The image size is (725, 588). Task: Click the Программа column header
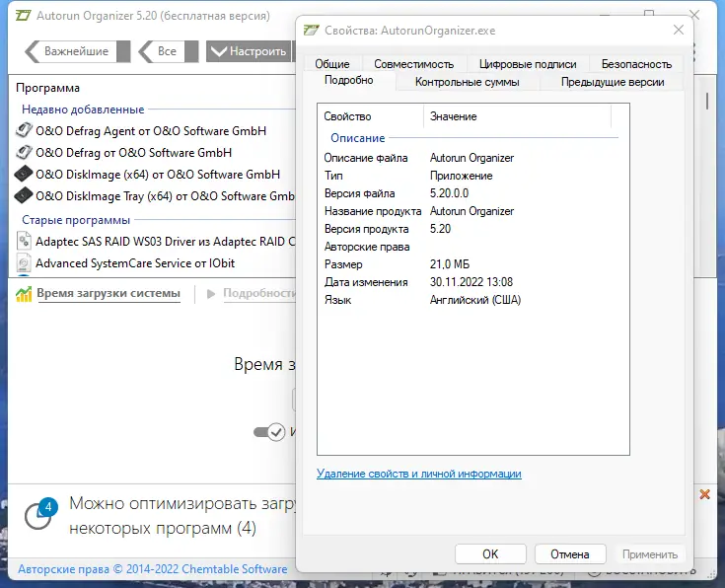(47, 88)
